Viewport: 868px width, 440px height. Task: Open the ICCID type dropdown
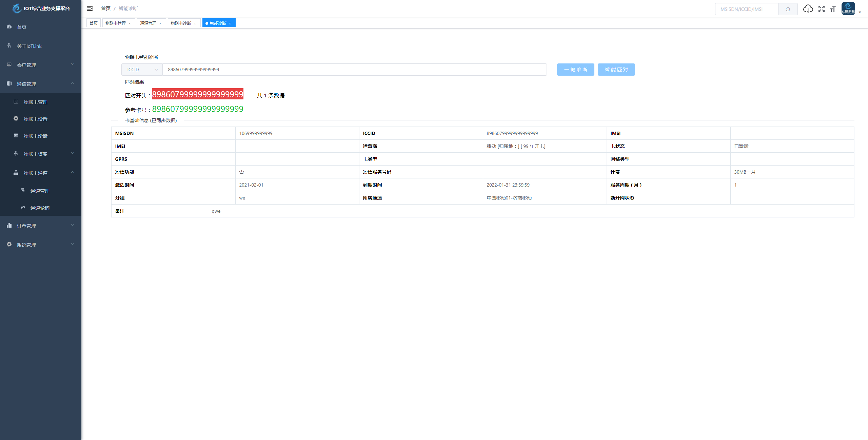click(x=142, y=70)
